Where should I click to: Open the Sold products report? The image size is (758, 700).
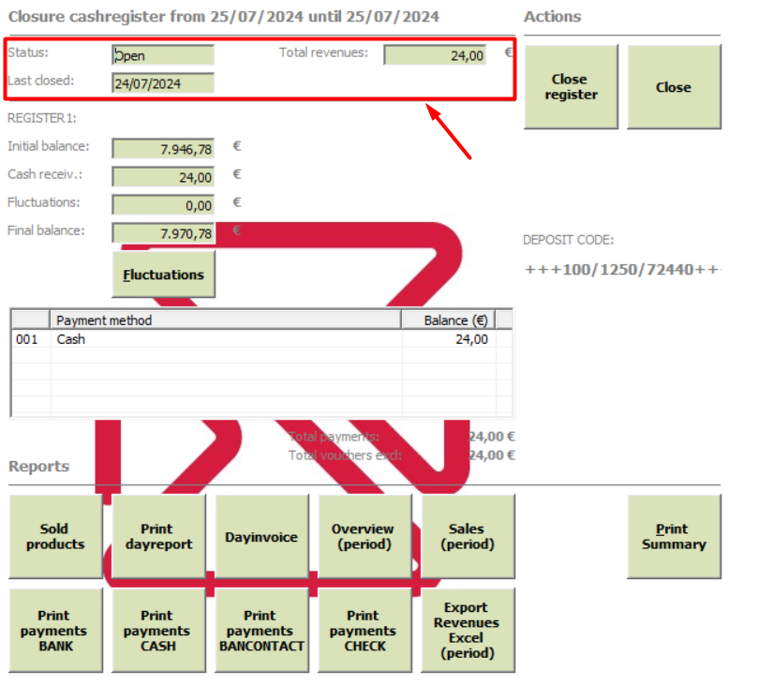pyautogui.click(x=55, y=537)
